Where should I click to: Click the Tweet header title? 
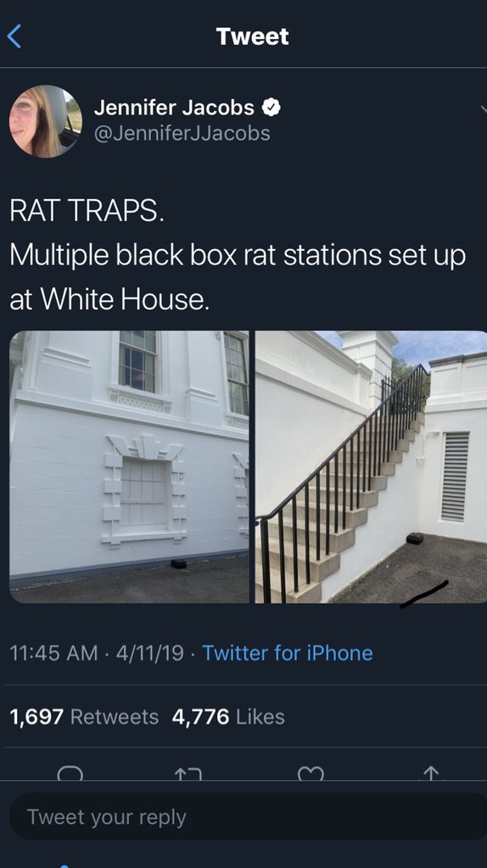[252, 36]
